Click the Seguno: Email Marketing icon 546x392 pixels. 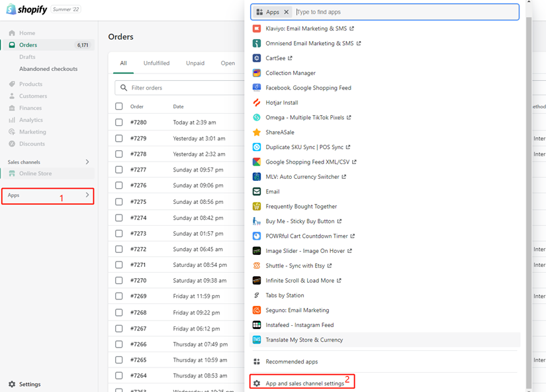coord(257,310)
